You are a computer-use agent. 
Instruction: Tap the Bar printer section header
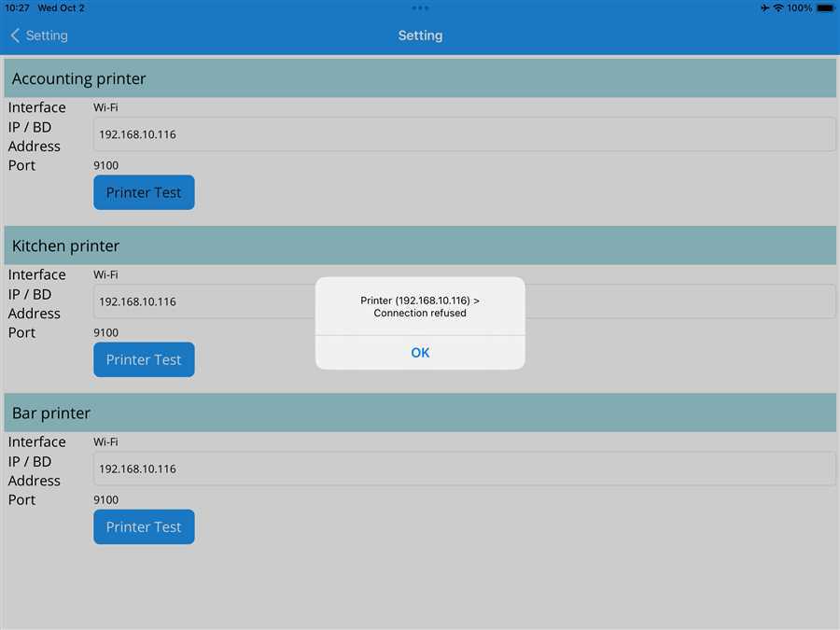coord(420,413)
